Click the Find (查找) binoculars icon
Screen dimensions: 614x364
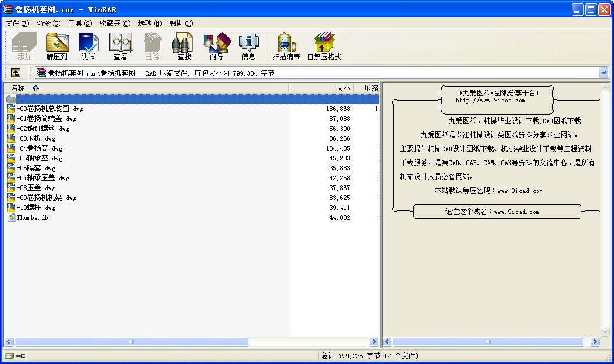coord(183,42)
